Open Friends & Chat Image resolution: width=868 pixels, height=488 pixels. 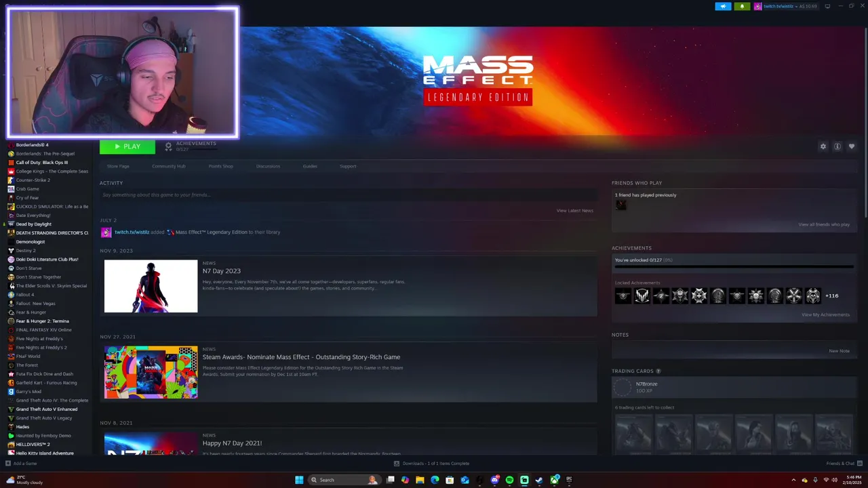844,464
